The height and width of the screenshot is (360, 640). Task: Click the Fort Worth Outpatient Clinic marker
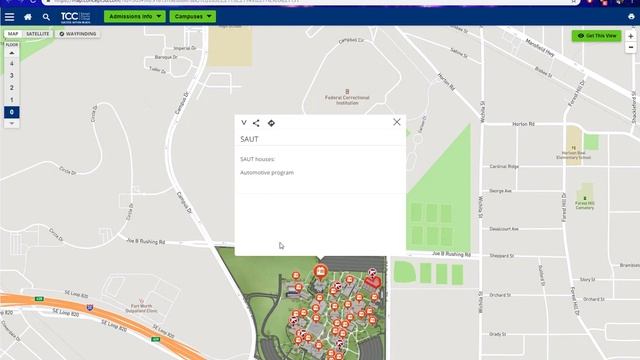click(x=141, y=301)
